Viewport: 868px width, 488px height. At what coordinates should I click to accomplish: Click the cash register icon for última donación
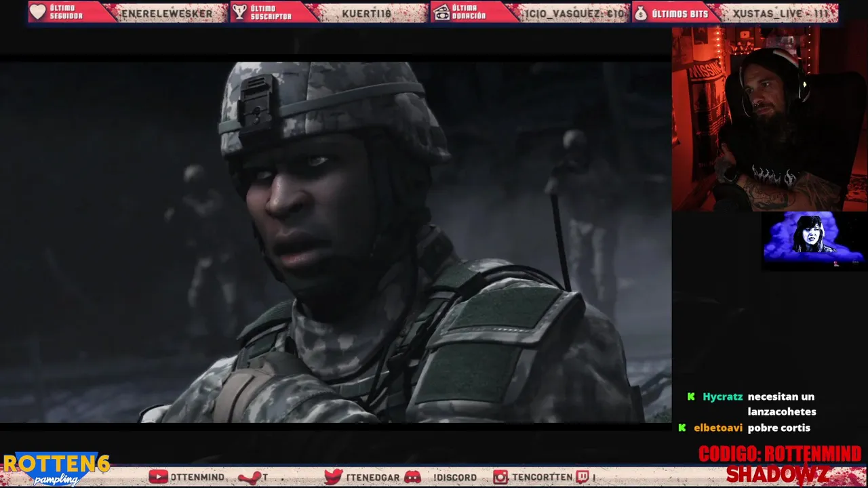441,12
